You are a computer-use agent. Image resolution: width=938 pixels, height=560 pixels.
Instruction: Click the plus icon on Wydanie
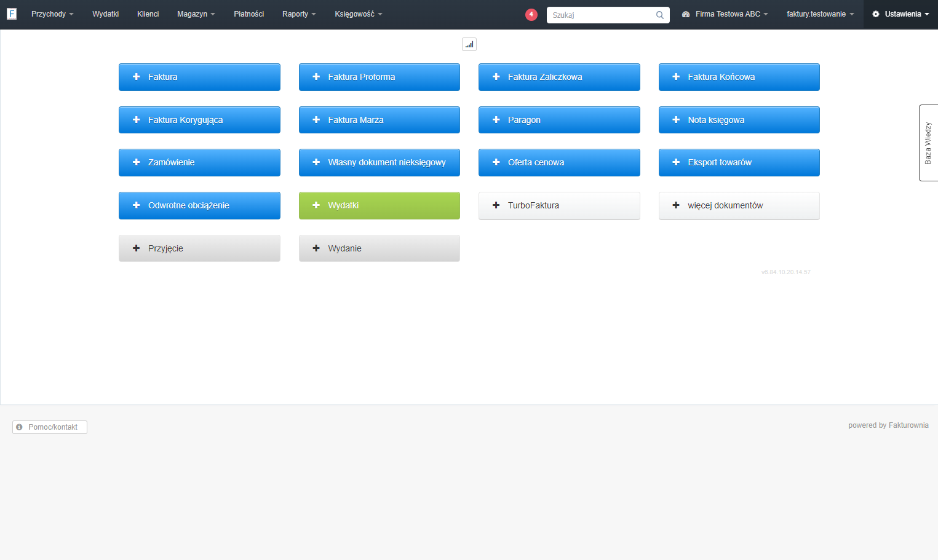316,248
